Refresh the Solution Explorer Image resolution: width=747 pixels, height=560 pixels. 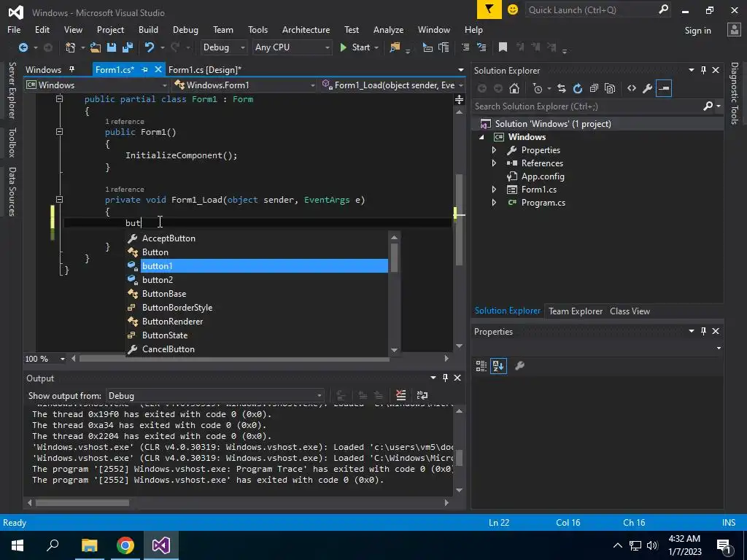(x=578, y=88)
